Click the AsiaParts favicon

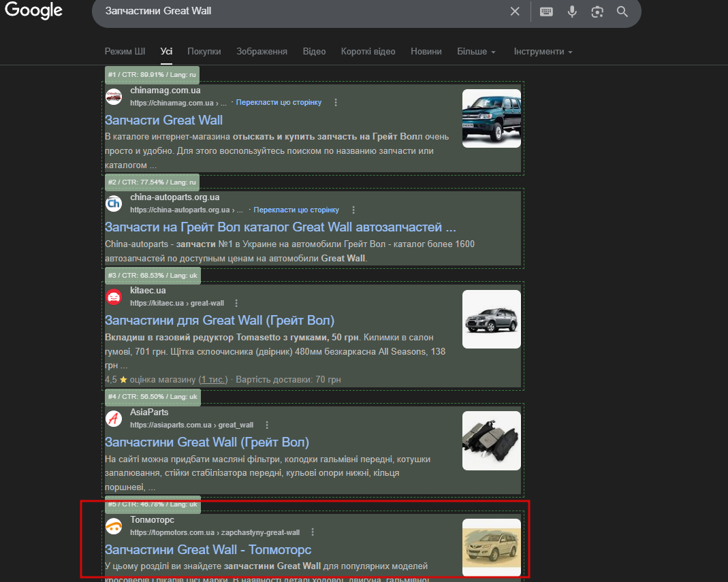[114, 419]
